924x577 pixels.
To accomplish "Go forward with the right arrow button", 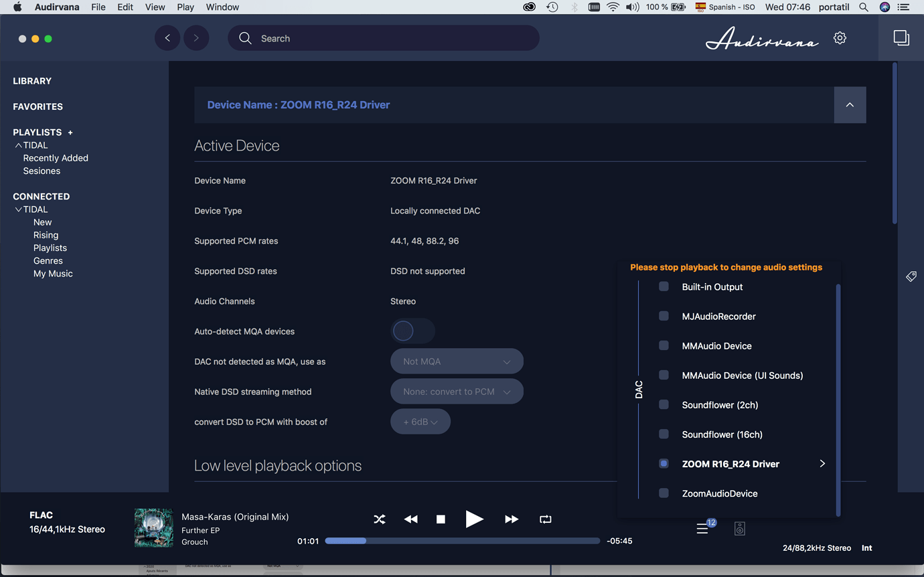I will [196, 38].
